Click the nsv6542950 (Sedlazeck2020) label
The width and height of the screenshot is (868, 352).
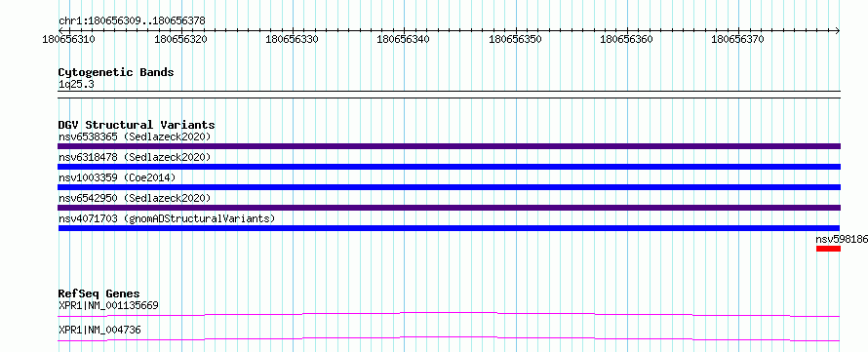pos(135,198)
